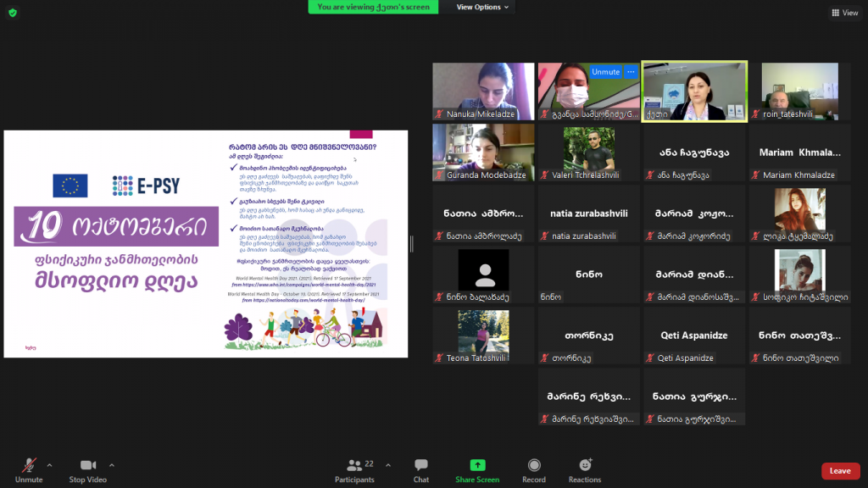Select the active speaker's highlighted video tile

pos(694,91)
